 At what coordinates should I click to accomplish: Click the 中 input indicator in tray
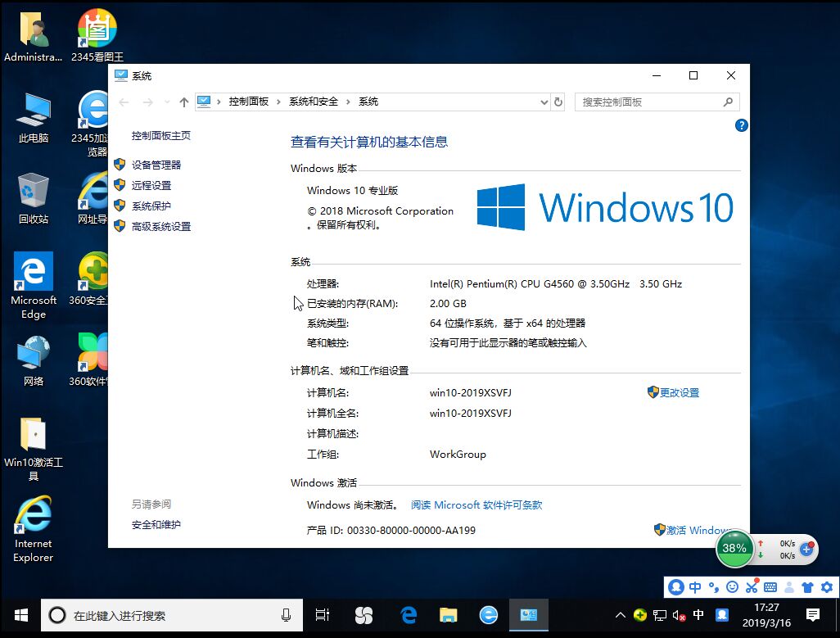click(x=698, y=615)
